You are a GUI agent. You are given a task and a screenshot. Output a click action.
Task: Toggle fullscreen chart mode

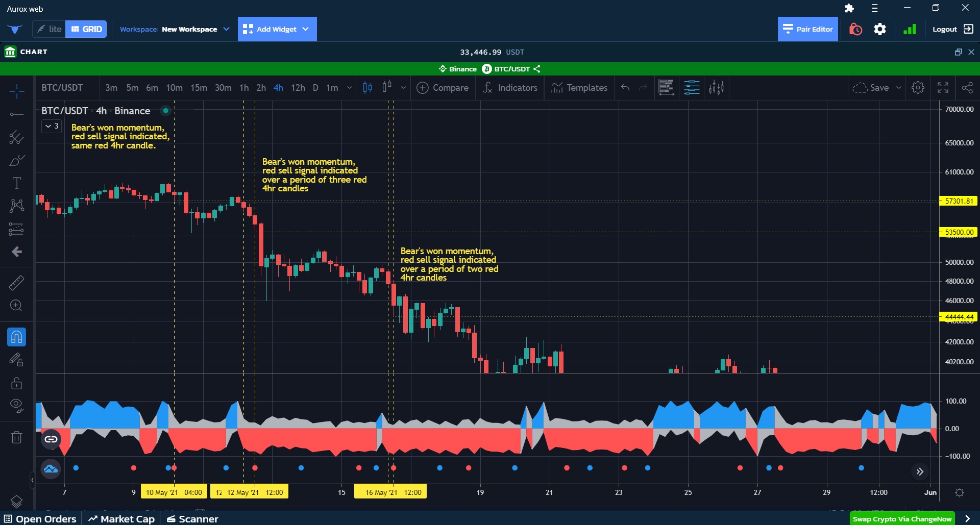pos(943,88)
